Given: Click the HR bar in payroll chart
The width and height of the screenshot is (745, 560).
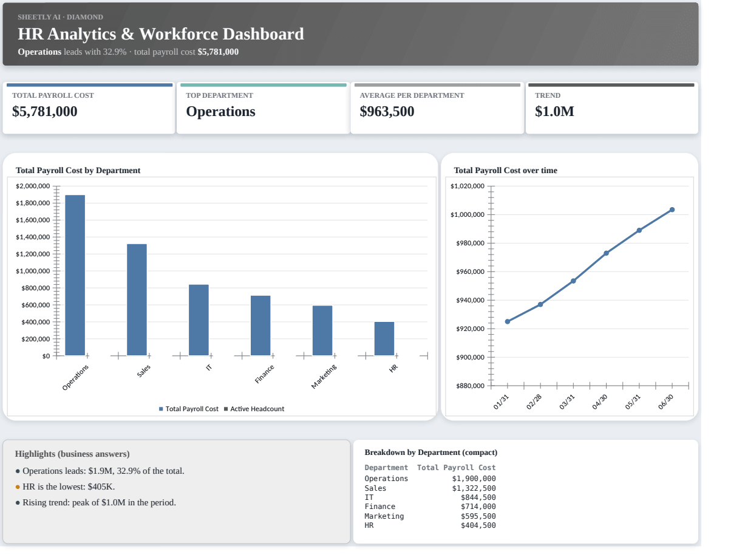Looking at the screenshot, I should 384,338.
